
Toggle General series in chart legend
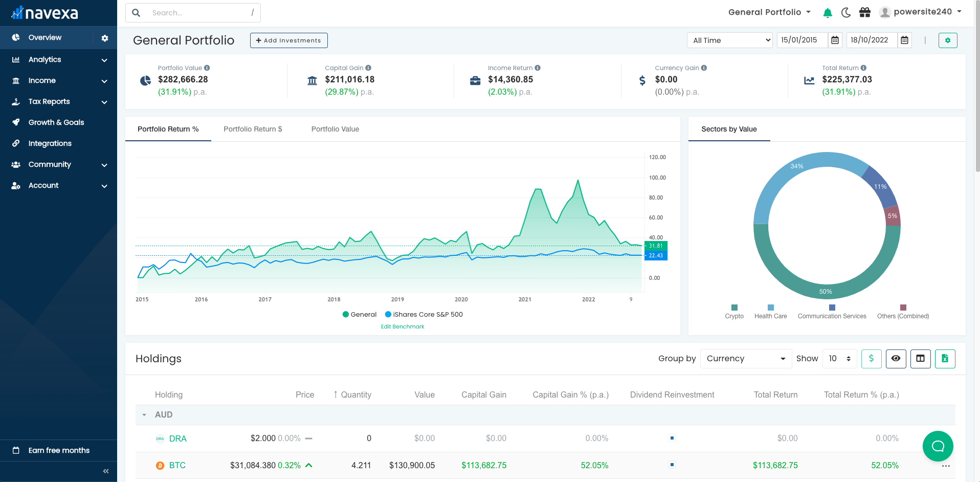tap(360, 315)
